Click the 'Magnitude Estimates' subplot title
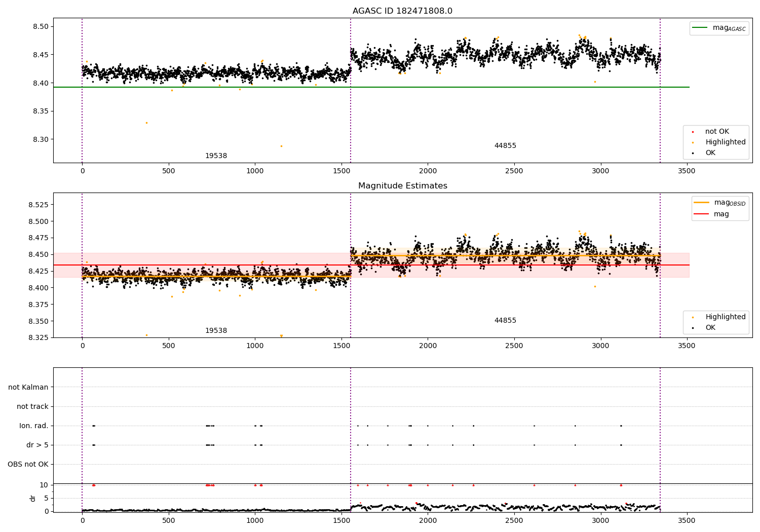Screen dimensions: 760x532 coord(402,186)
